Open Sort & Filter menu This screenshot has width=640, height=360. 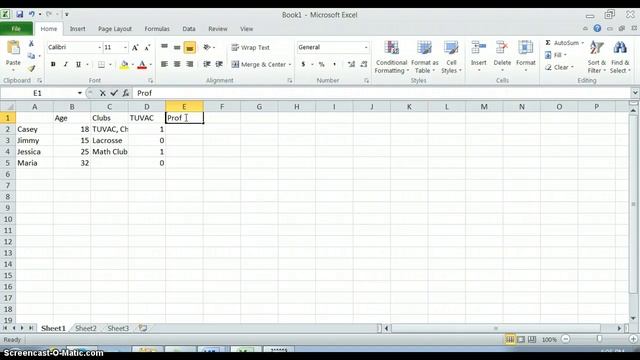click(x=597, y=57)
